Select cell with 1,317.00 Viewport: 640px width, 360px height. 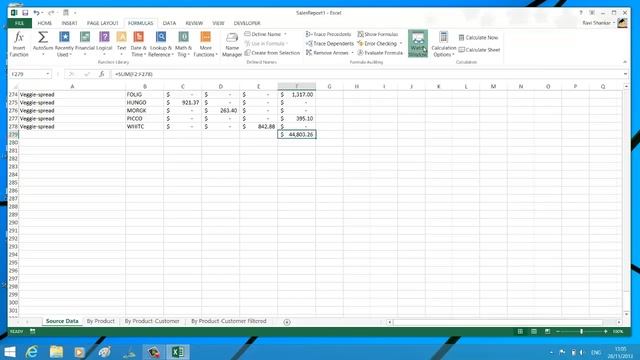(x=297, y=94)
